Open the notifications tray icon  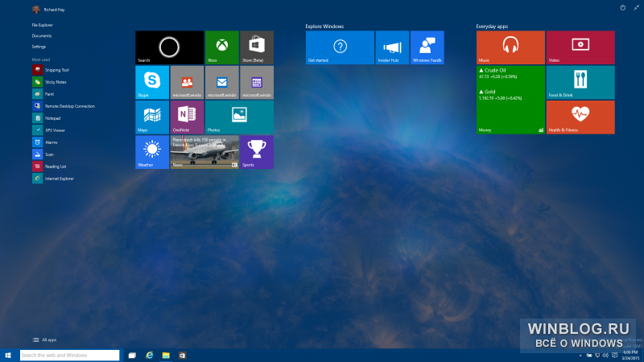pyautogui.click(x=614, y=356)
